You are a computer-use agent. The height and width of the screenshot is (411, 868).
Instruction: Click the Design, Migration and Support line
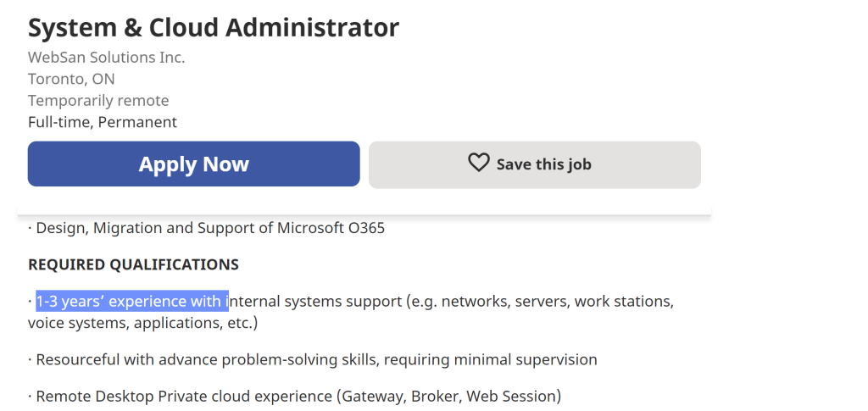(x=161, y=228)
